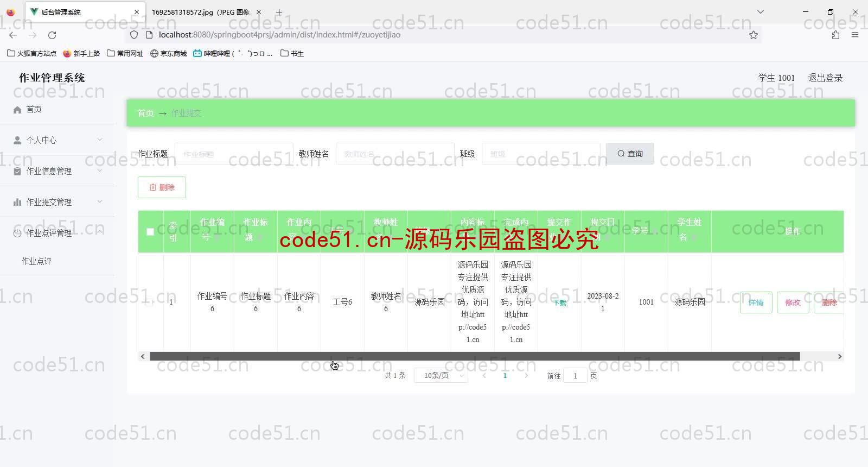Open the 哔哩哔哩 bookmark

(x=233, y=53)
